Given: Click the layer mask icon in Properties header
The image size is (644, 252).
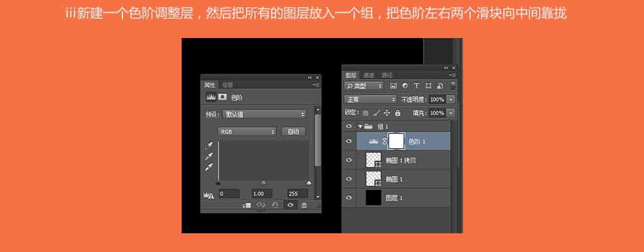Looking at the screenshot, I should tap(222, 97).
